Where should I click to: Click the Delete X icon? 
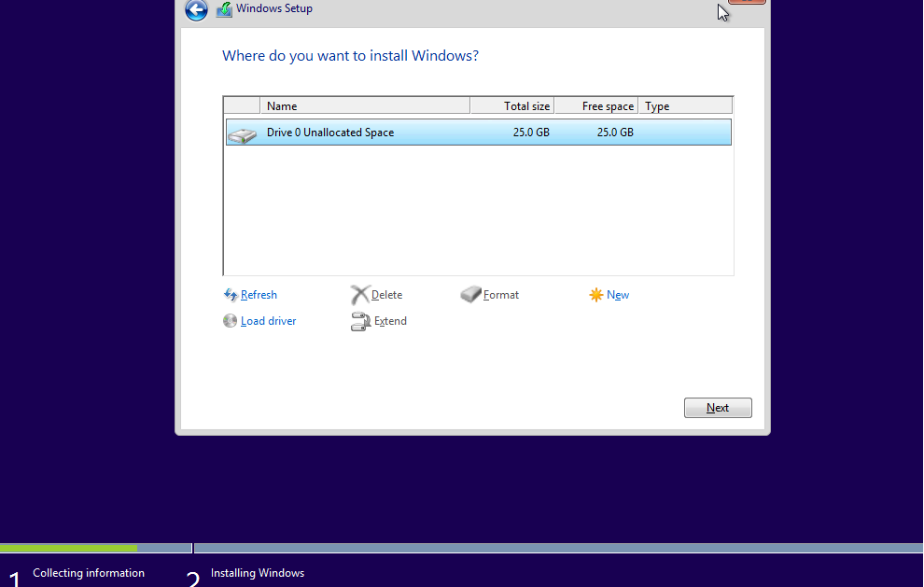pyautogui.click(x=360, y=295)
